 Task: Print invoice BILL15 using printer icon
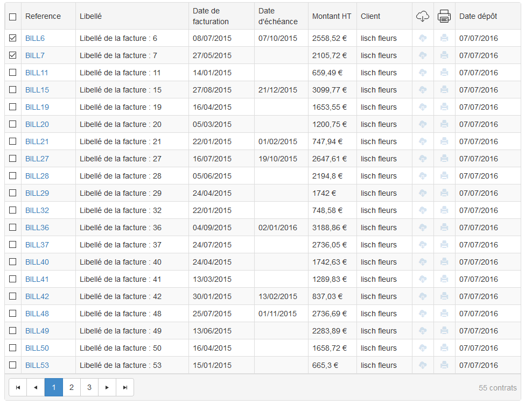pyautogui.click(x=444, y=90)
